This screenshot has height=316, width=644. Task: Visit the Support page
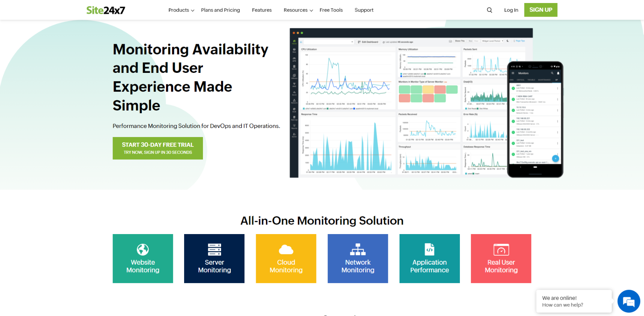(364, 10)
